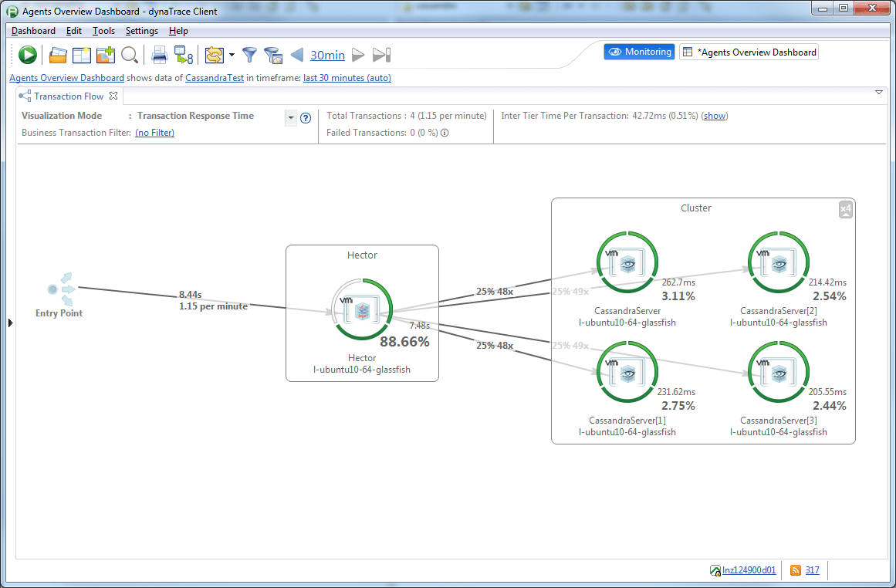Select the Transaction Flow tab

coord(68,96)
